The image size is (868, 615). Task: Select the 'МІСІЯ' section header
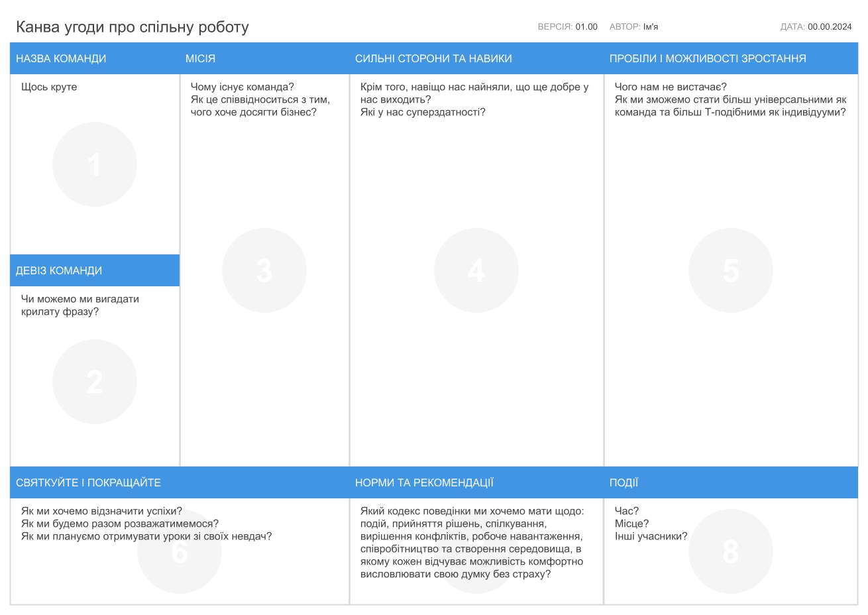click(200, 58)
